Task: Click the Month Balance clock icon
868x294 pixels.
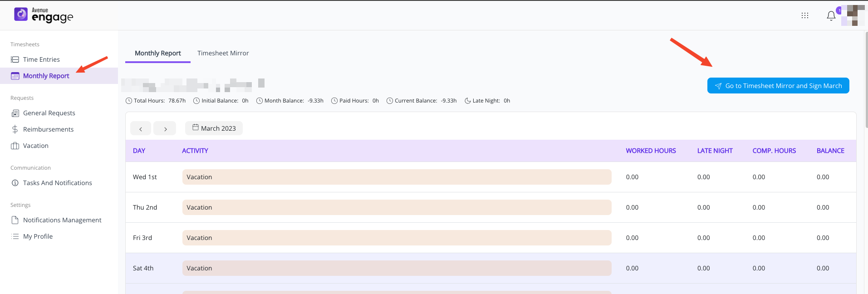Action: coord(260,101)
